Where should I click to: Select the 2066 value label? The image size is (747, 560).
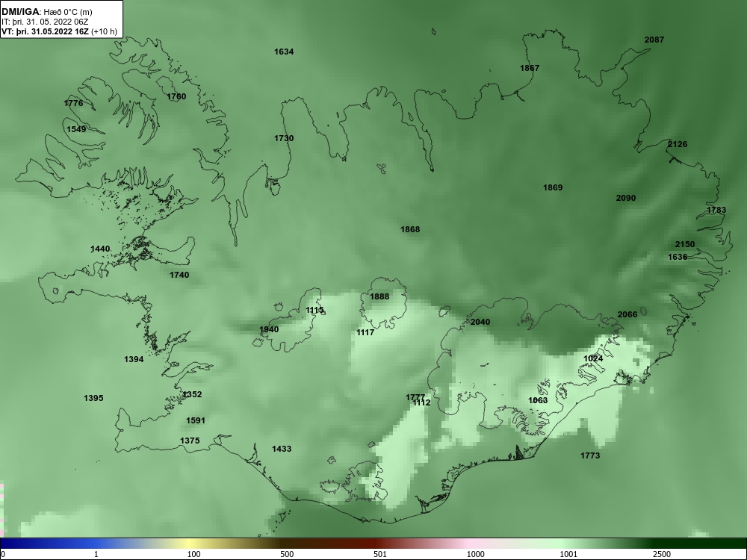[x=627, y=315]
